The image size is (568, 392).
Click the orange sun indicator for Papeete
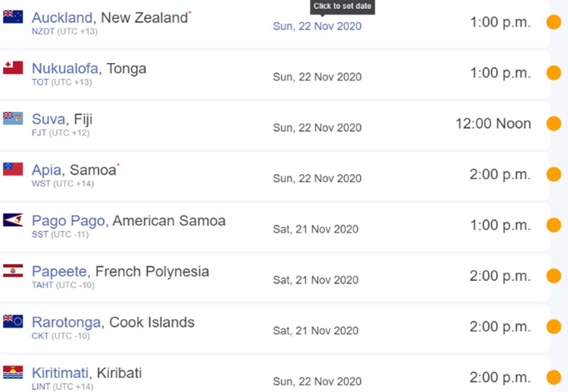coord(553,276)
